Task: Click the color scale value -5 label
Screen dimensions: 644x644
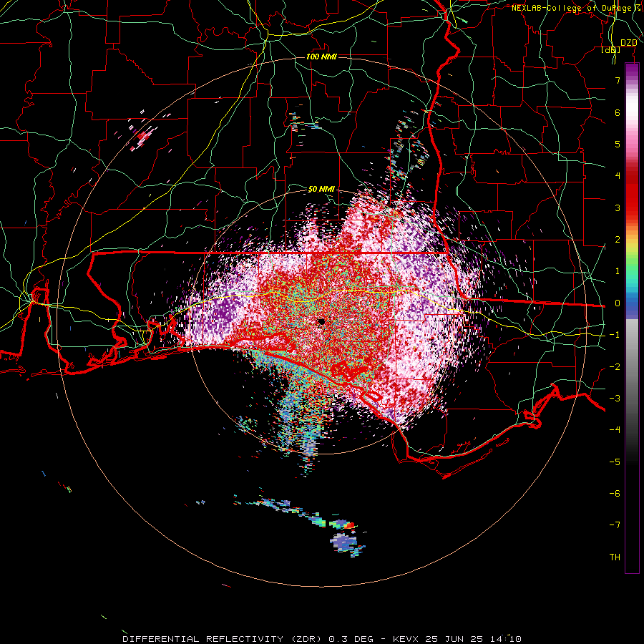Action: click(615, 462)
